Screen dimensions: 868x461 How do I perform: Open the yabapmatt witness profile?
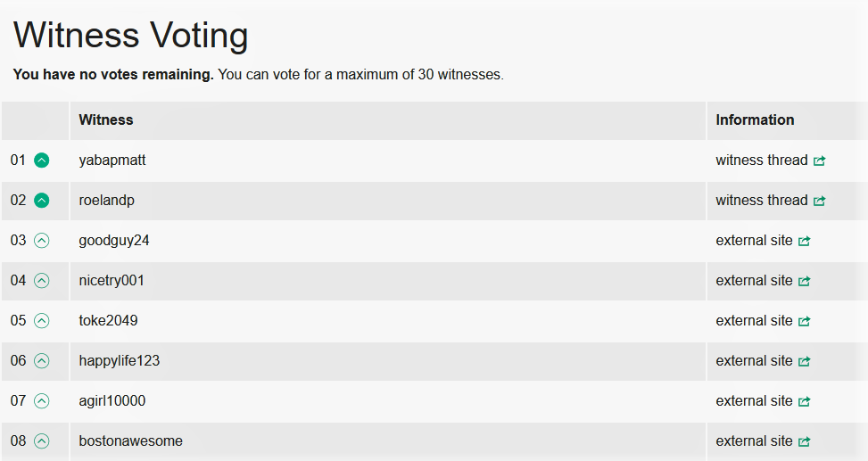point(112,161)
